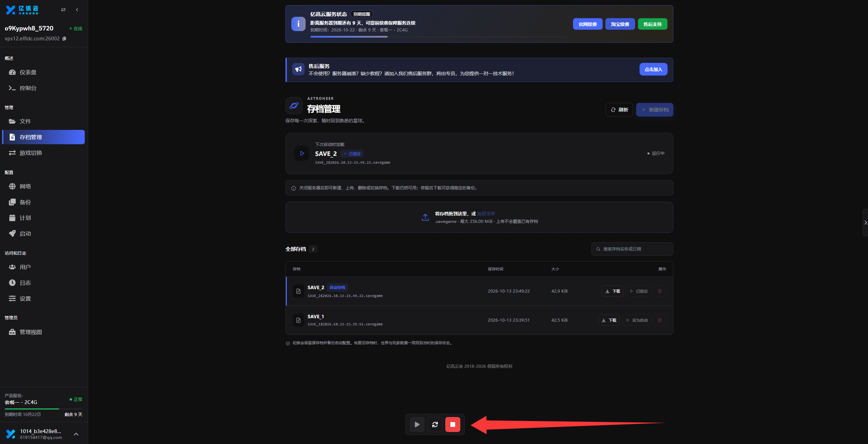This screenshot has width=868, height=444.
Task: Expand the right edge panel handle
Action: pos(865,223)
